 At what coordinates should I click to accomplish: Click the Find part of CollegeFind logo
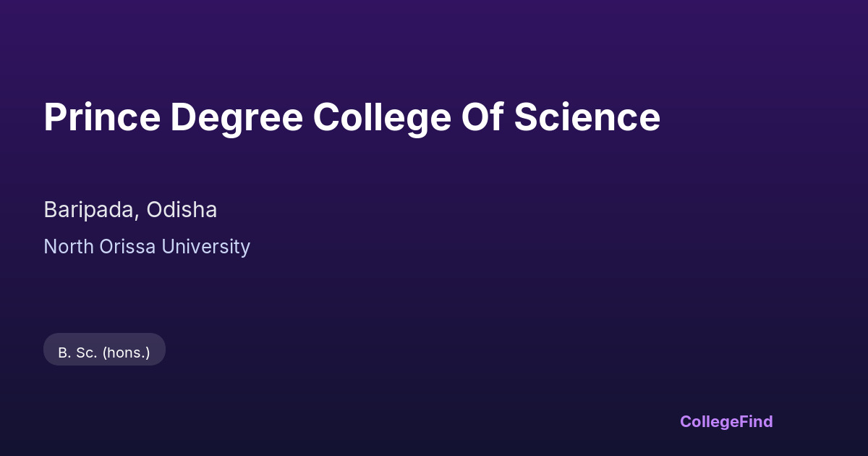pyautogui.click(x=757, y=421)
